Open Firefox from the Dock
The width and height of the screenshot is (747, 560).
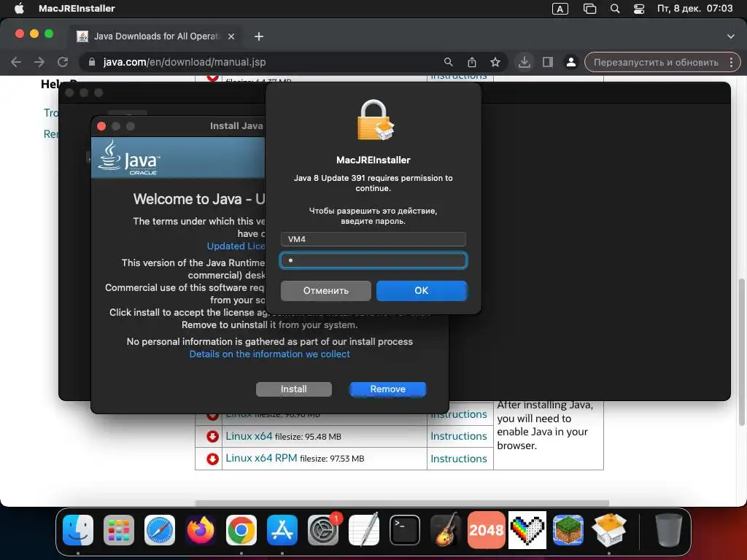pyautogui.click(x=201, y=529)
